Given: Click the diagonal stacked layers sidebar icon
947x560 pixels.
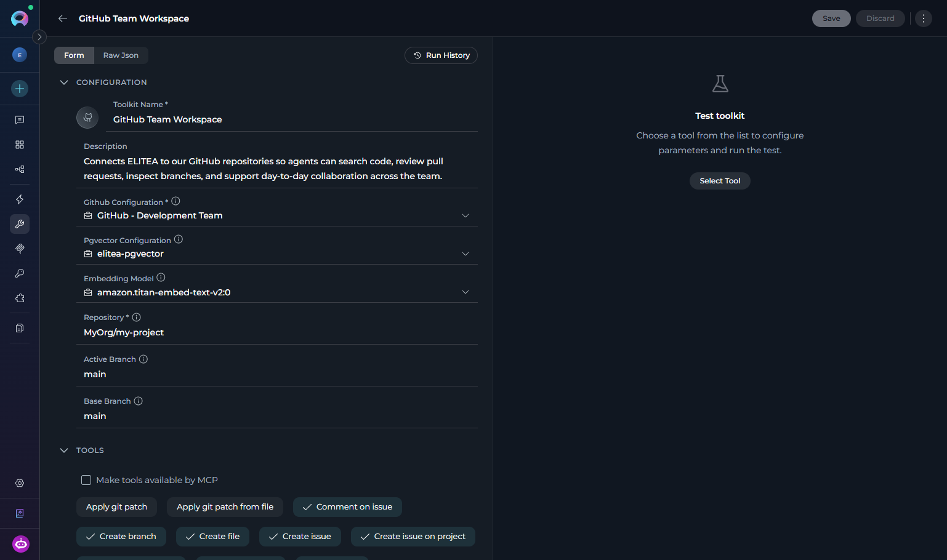Looking at the screenshot, I should point(20,249).
